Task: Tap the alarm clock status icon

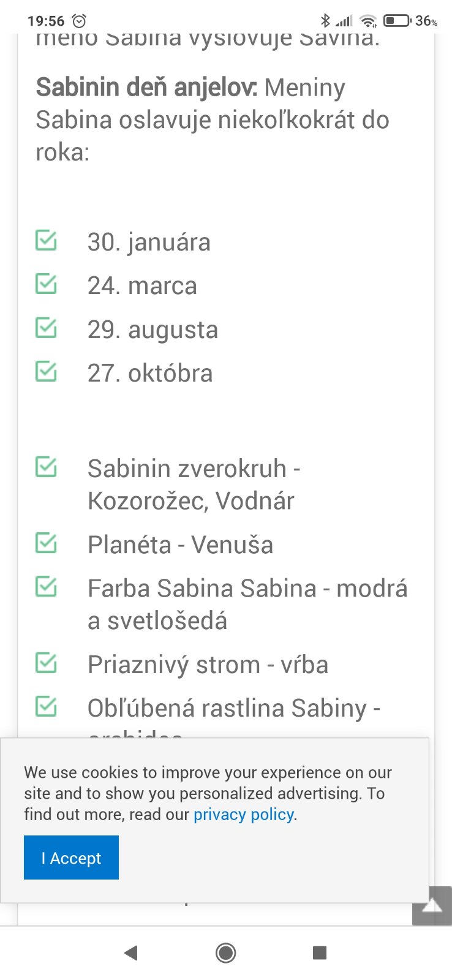Action: click(x=79, y=21)
